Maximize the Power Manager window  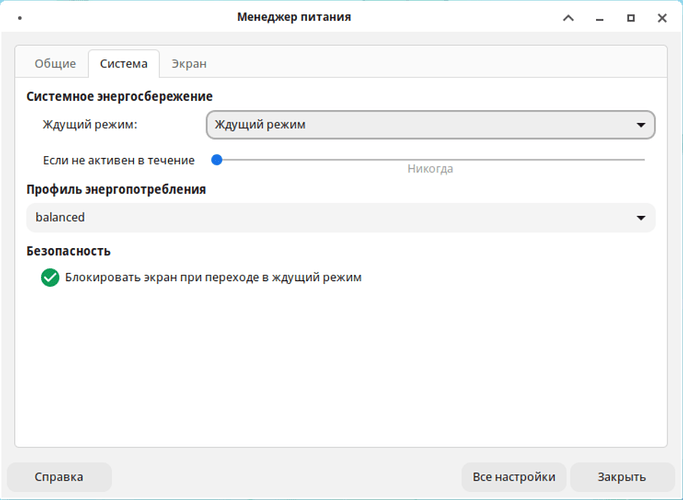pyautogui.click(x=631, y=18)
